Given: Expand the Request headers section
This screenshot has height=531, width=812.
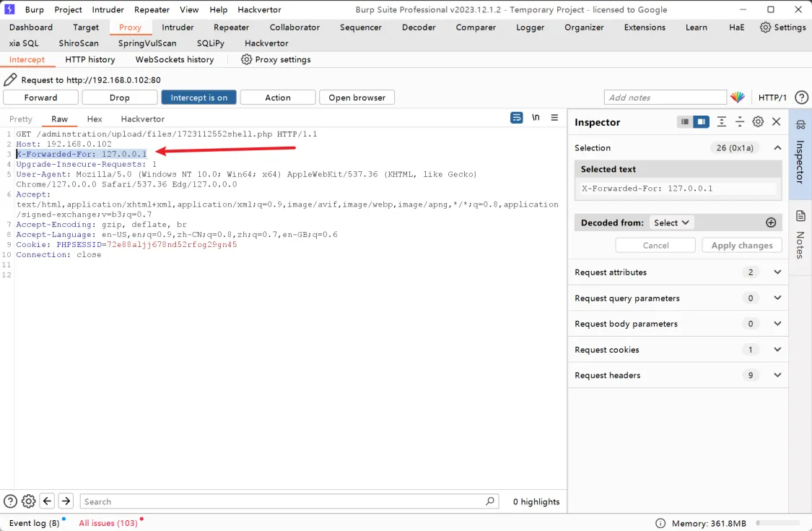Looking at the screenshot, I should [777, 376].
